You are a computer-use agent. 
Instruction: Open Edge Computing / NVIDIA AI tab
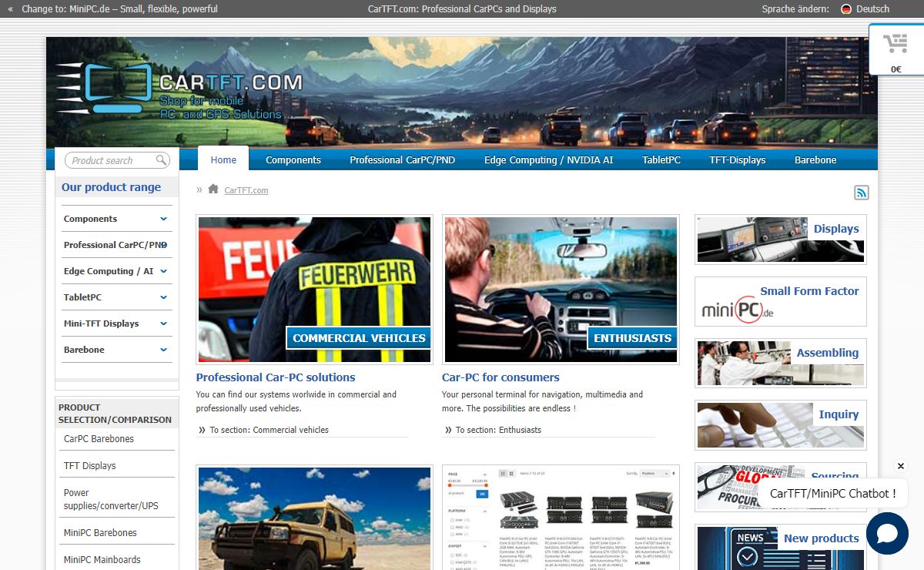549,160
